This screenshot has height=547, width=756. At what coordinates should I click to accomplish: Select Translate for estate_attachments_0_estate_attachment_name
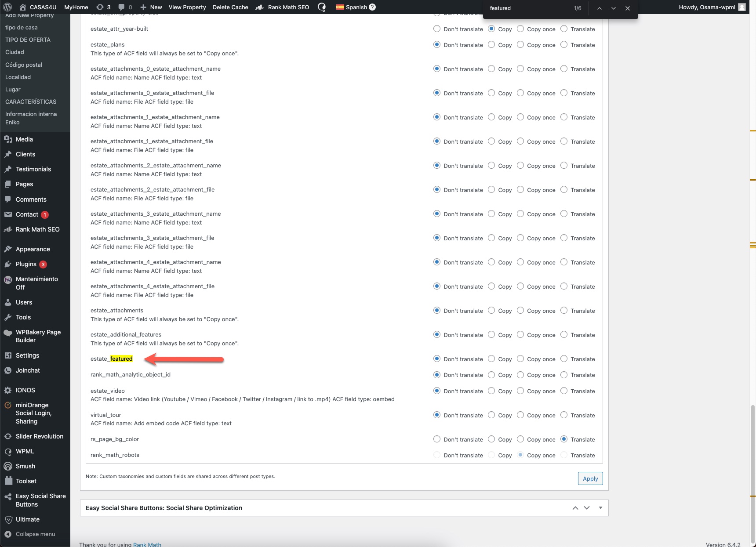[x=564, y=69]
